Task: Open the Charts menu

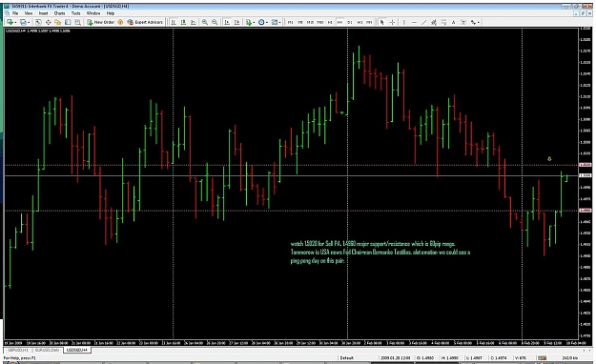Action: pyautogui.click(x=59, y=13)
